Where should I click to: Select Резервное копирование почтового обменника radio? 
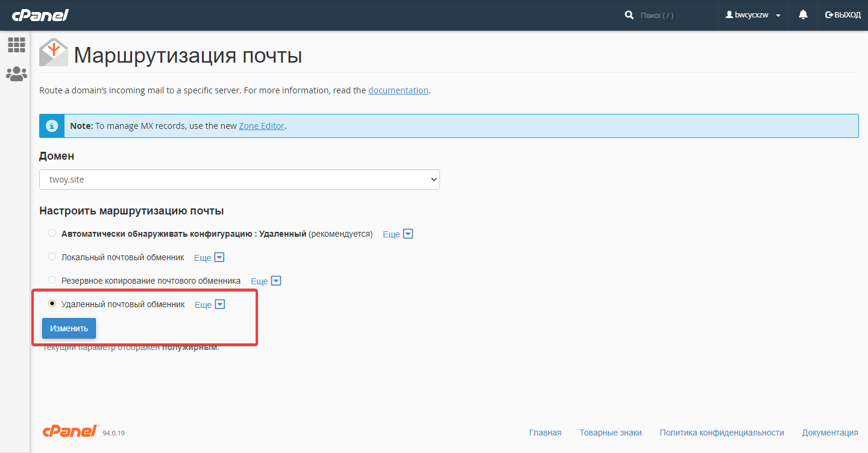(x=52, y=280)
